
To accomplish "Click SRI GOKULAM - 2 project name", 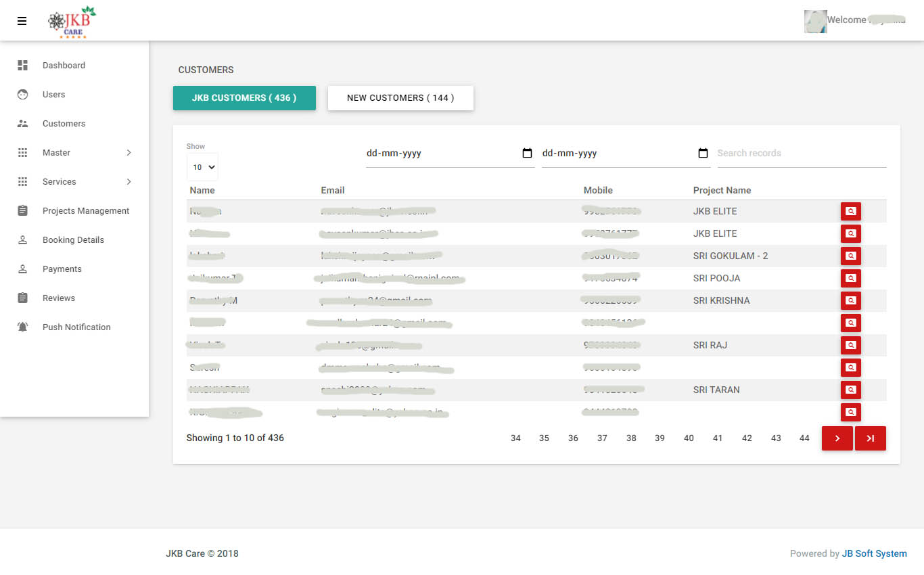I will tap(731, 256).
